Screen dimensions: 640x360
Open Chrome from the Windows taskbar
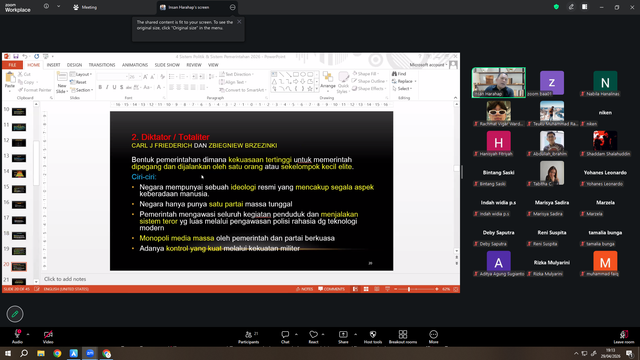[x=57, y=353]
